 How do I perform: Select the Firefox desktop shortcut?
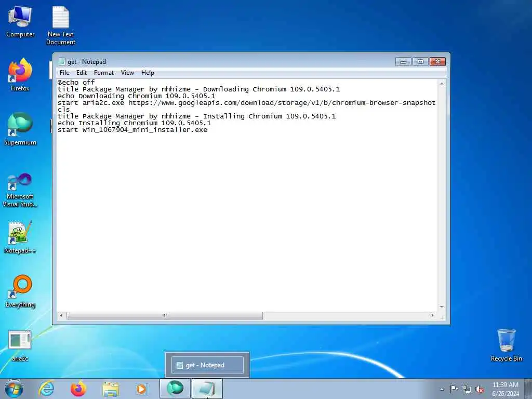tap(20, 75)
